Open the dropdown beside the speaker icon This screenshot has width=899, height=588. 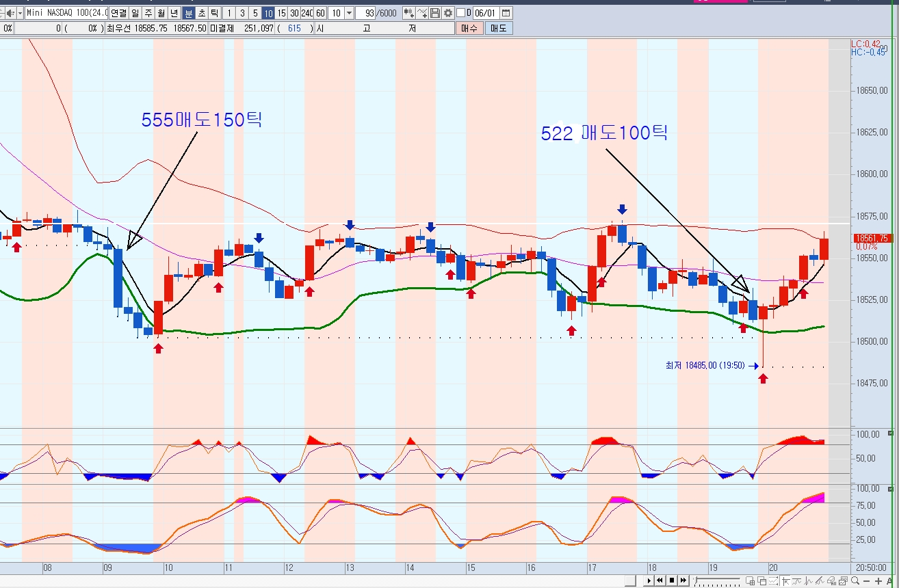tap(19, 13)
